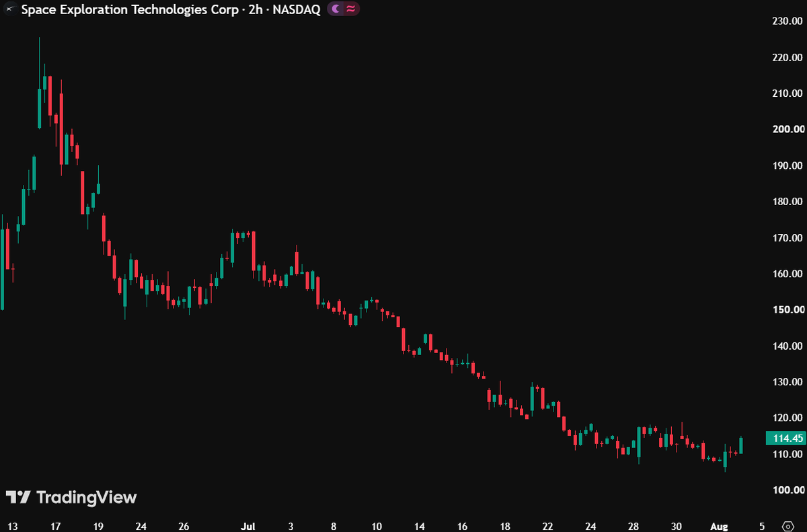The image size is (807, 532).
Task: Click the 140.00 price axis label
Action: point(789,346)
